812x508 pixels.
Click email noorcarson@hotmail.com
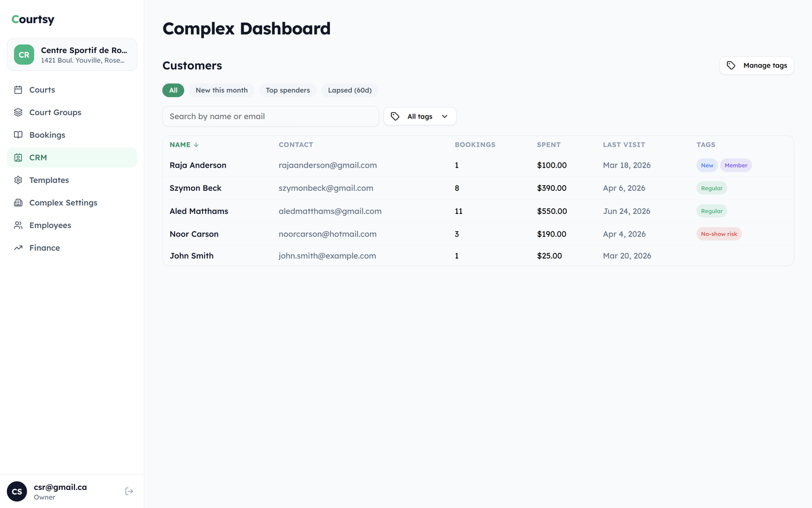pos(328,234)
